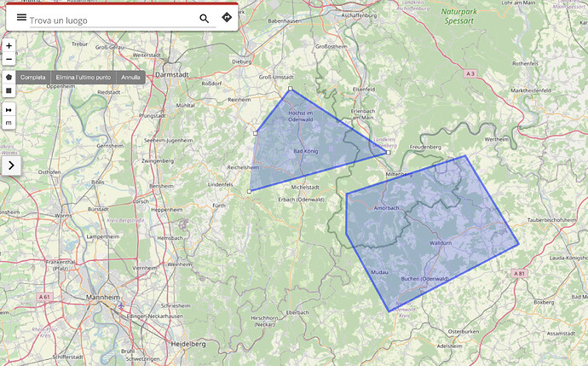The height and width of the screenshot is (366, 588).
Task: Click polygon vertex above Miltenberg
Action: tap(388, 153)
